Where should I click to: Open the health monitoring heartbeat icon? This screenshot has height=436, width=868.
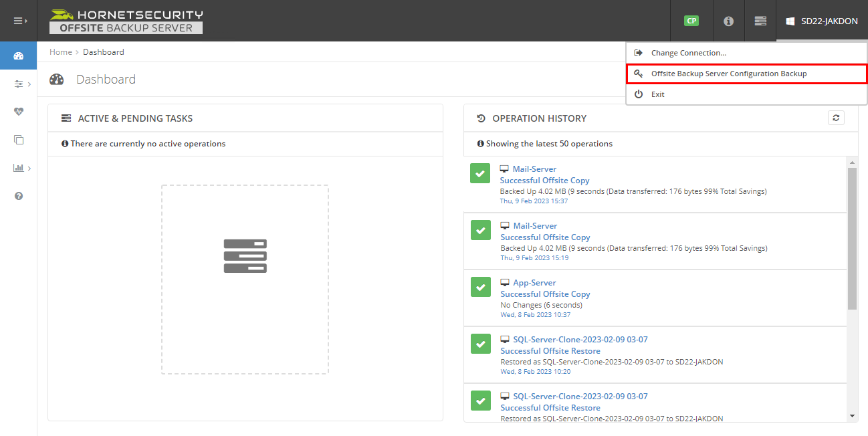click(18, 112)
